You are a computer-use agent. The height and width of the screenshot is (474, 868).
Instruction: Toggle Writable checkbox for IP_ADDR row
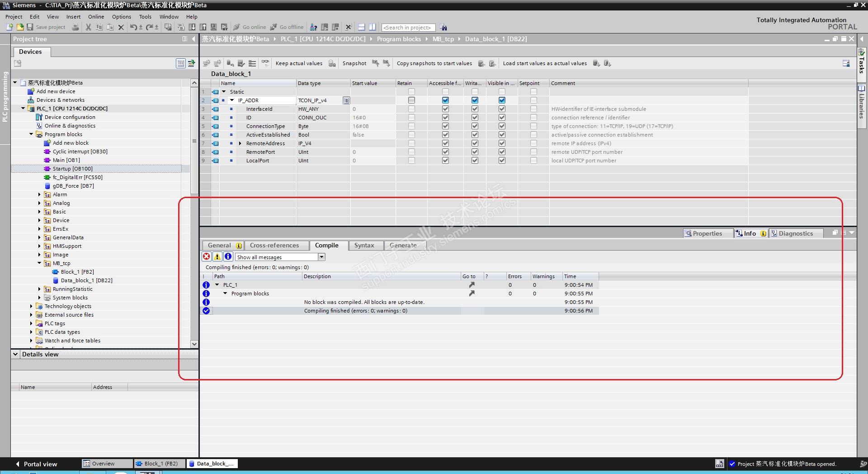click(x=475, y=100)
